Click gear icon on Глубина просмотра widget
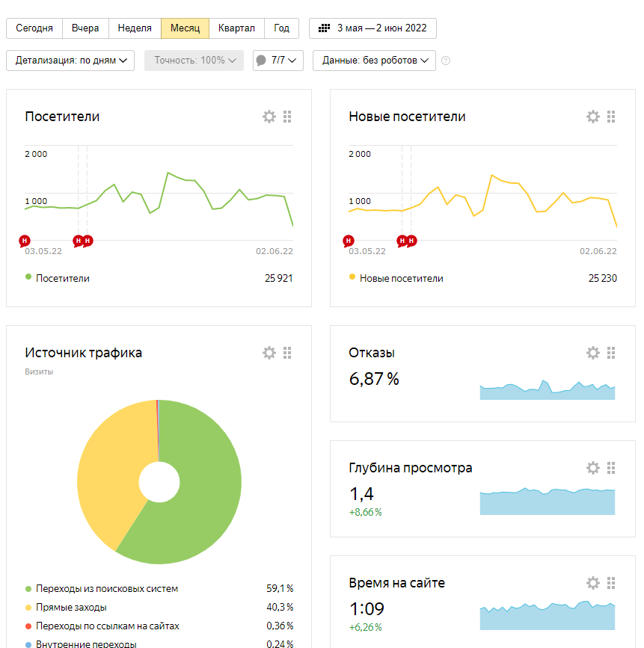The height and width of the screenshot is (648, 644). pos(593,468)
